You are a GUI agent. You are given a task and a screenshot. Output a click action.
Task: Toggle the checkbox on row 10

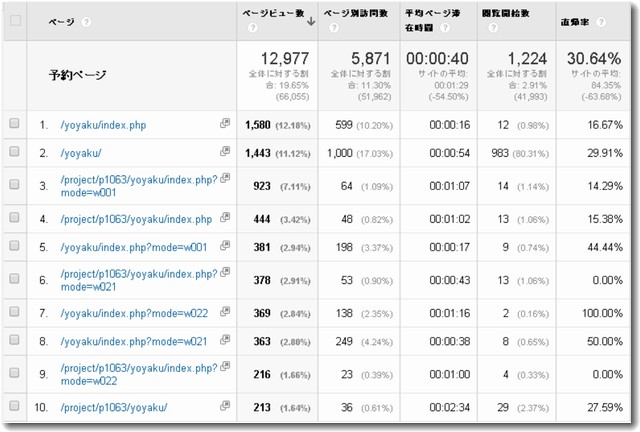coord(14,407)
